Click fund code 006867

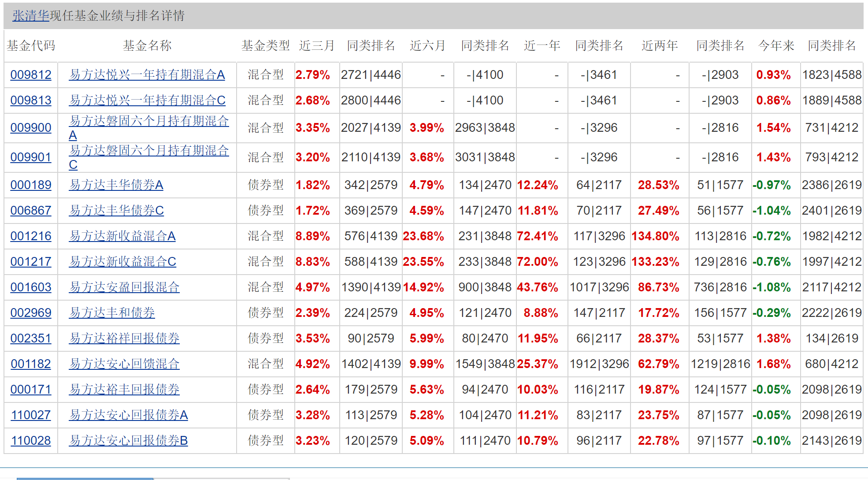[x=31, y=211]
